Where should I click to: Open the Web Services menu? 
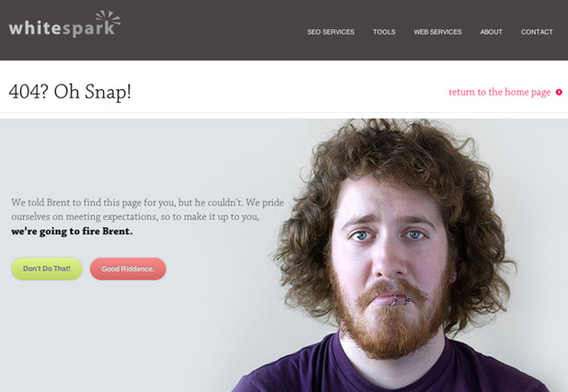[437, 32]
